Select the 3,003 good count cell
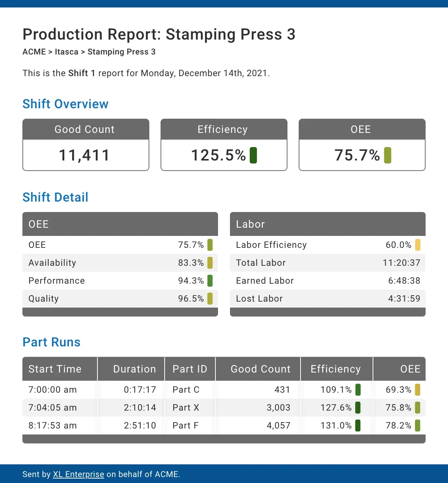Screen dimensions: 448x483 279,408
